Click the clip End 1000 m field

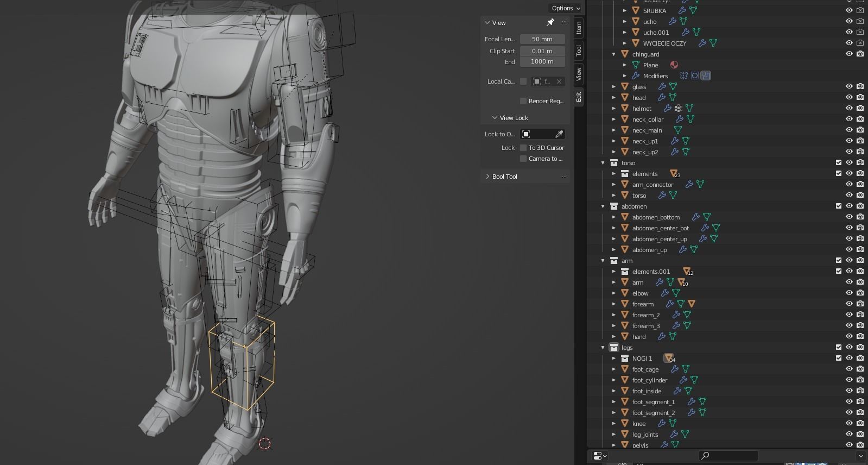[542, 62]
